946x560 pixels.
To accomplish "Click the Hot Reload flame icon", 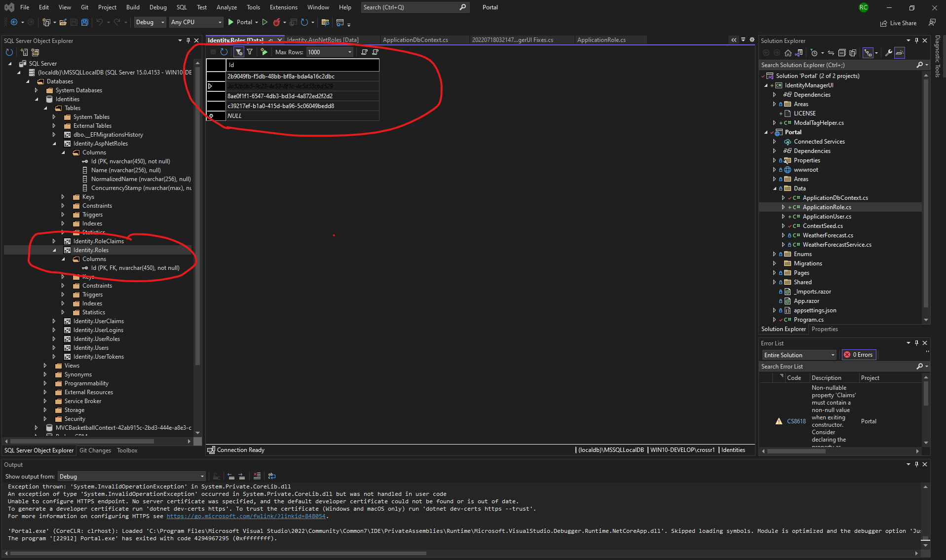I will (x=277, y=22).
